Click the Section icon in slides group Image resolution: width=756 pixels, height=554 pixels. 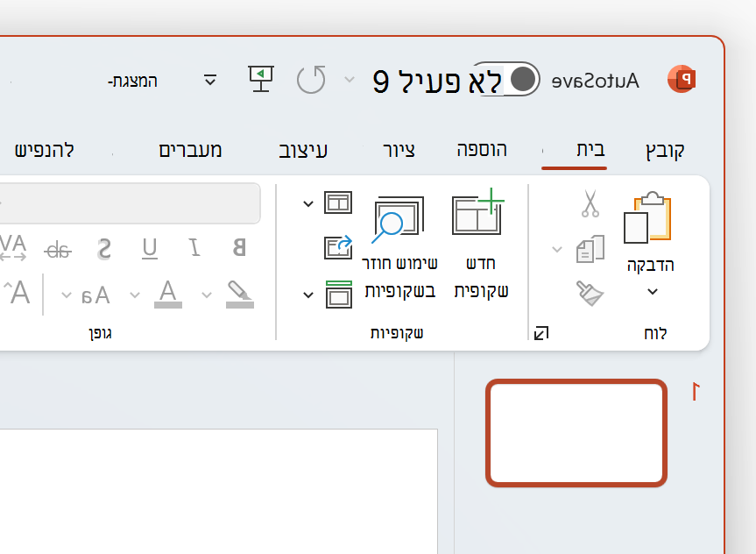click(x=338, y=294)
